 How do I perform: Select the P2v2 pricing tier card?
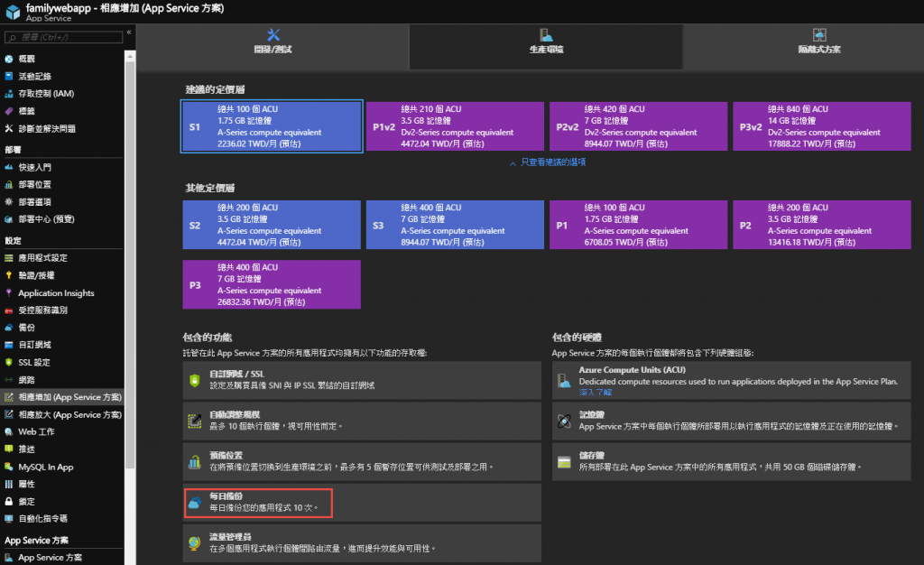tap(638, 126)
